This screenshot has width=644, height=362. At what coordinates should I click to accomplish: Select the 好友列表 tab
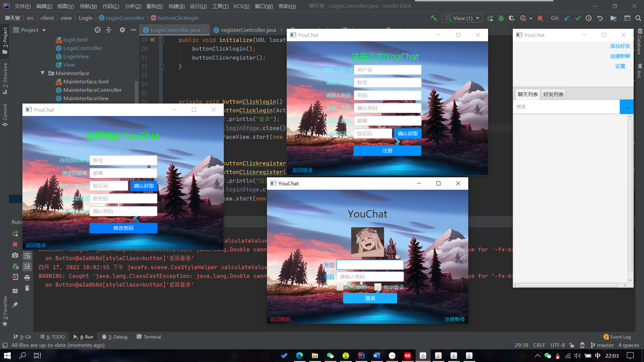point(553,94)
